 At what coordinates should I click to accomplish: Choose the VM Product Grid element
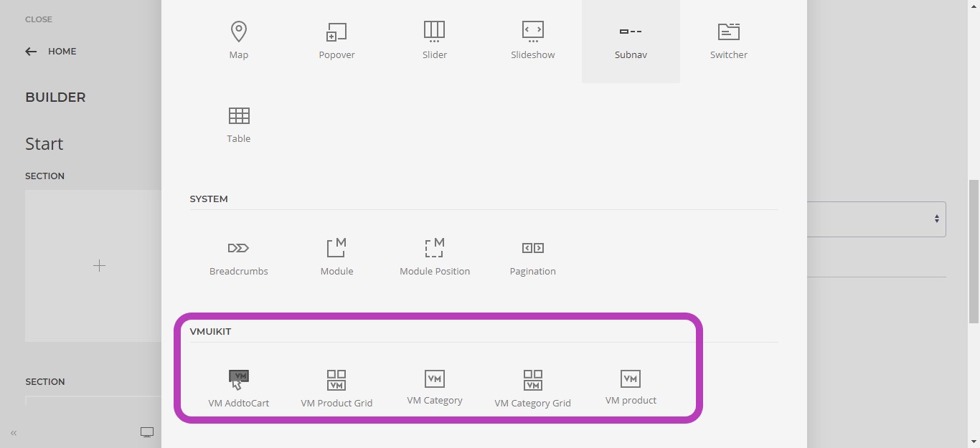[336, 389]
